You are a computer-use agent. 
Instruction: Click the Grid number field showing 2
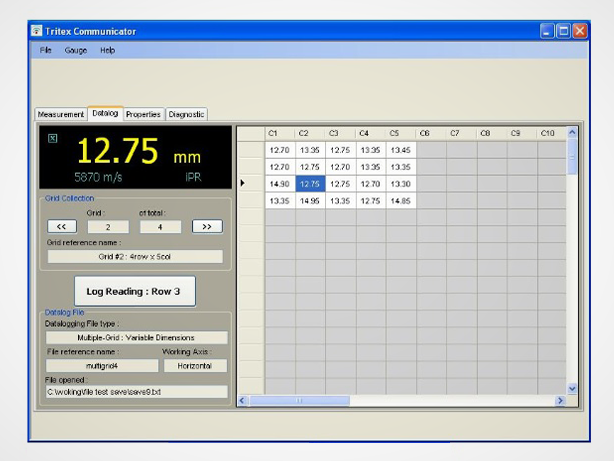(x=108, y=227)
